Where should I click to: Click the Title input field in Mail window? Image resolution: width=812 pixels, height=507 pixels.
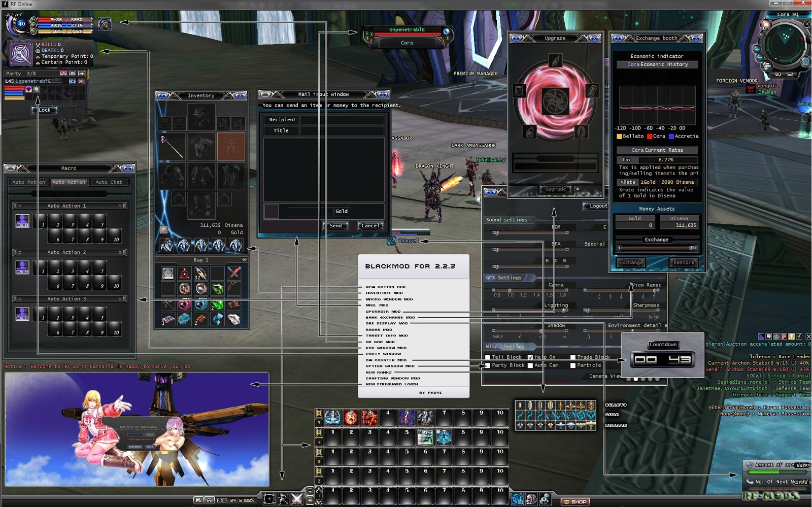343,131
